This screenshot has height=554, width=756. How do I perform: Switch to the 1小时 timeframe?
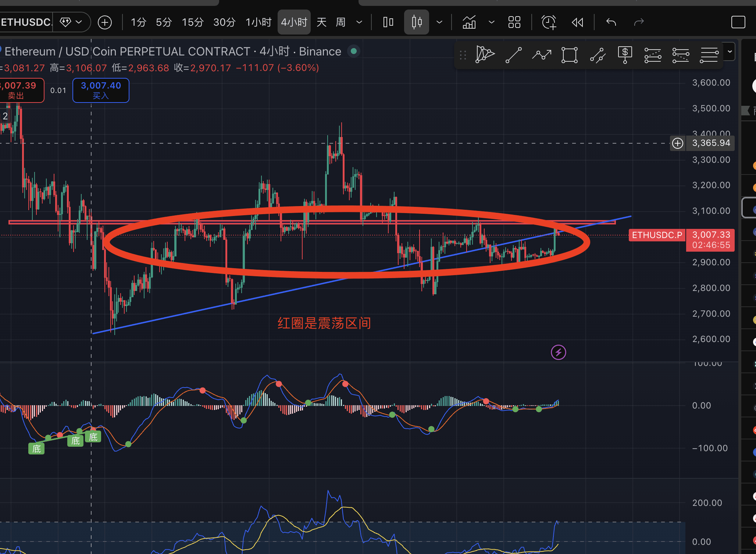pos(258,22)
